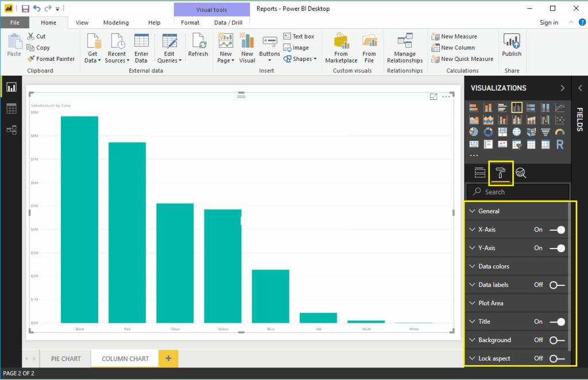Screen dimensions: 588x380
Task: Open the Edit Queries dropdown
Action: 169,48
